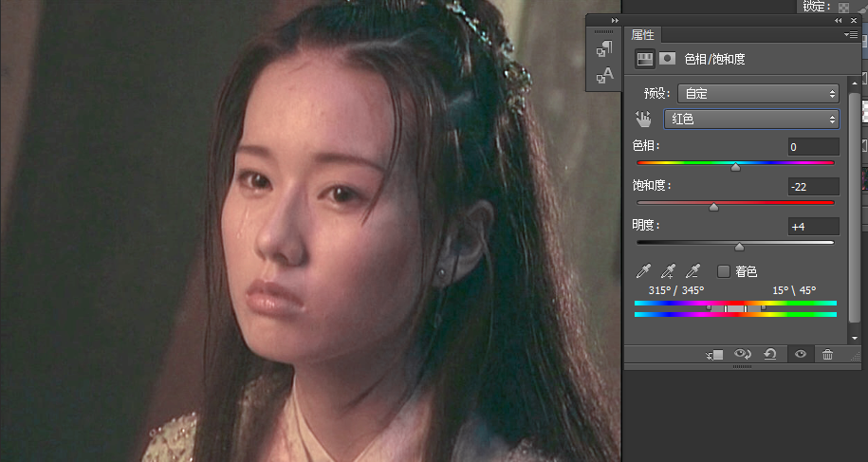Open the Properties panel flyout menu

click(851, 35)
